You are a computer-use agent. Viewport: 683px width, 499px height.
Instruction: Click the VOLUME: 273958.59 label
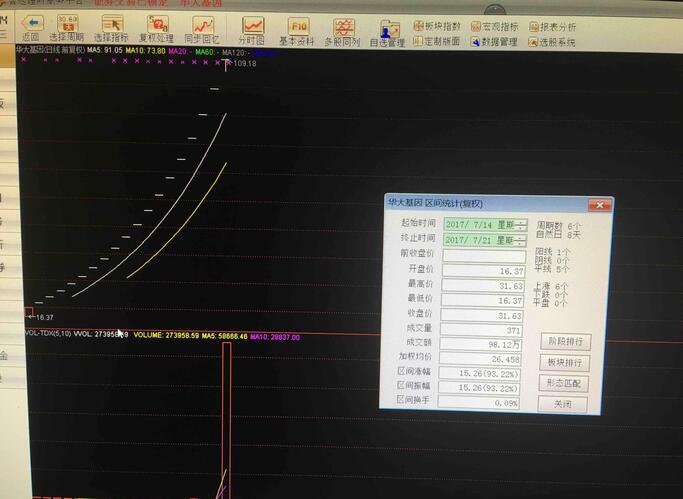point(166,335)
